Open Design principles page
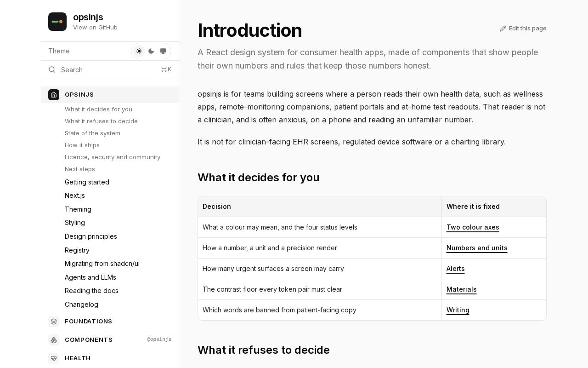The width and height of the screenshot is (588, 368). click(91, 236)
